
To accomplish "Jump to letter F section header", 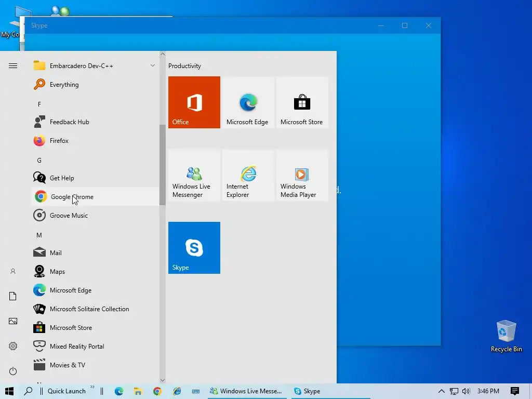I will tap(39, 104).
